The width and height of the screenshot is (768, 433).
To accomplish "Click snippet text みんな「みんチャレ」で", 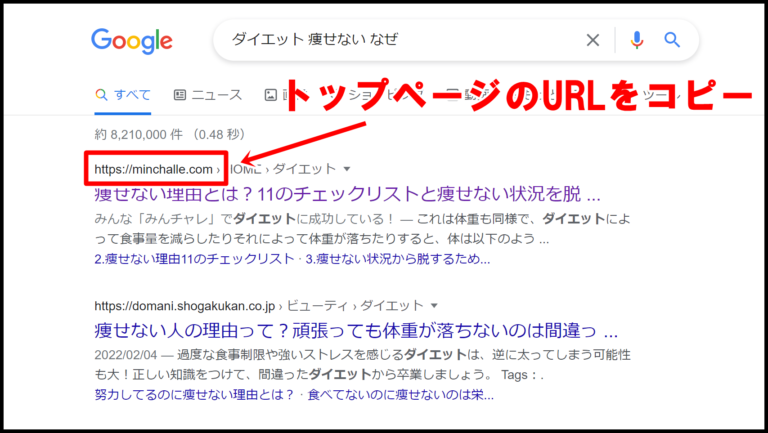I will pos(164,218).
